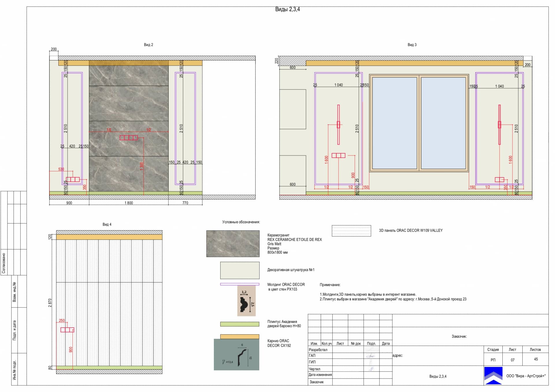Click the Декоративная штукатурка №1 label
Screen dimensions: 555x392
291,270
